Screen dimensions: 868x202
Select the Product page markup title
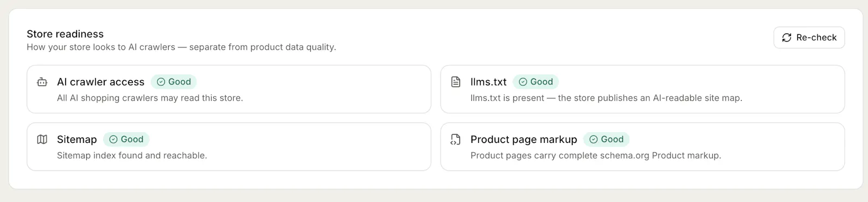pyautogui.click(x=524, y=139)
